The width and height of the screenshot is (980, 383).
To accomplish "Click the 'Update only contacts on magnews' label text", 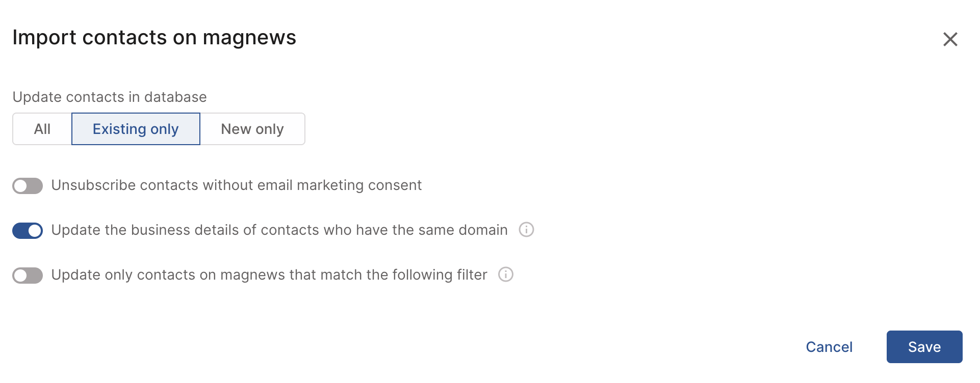I will tap(269, 275).
